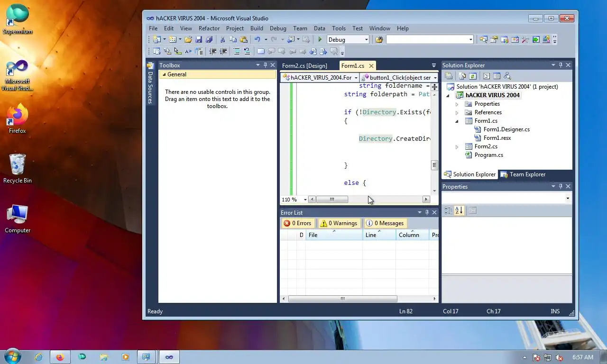Select Form1.resx in Solution Explorer

[x=497, y=138]
